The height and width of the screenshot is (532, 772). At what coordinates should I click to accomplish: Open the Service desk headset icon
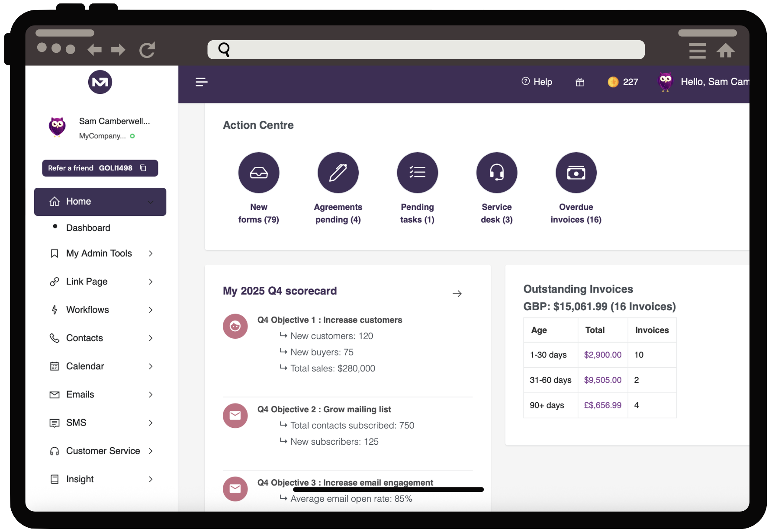tap(496, 173)
